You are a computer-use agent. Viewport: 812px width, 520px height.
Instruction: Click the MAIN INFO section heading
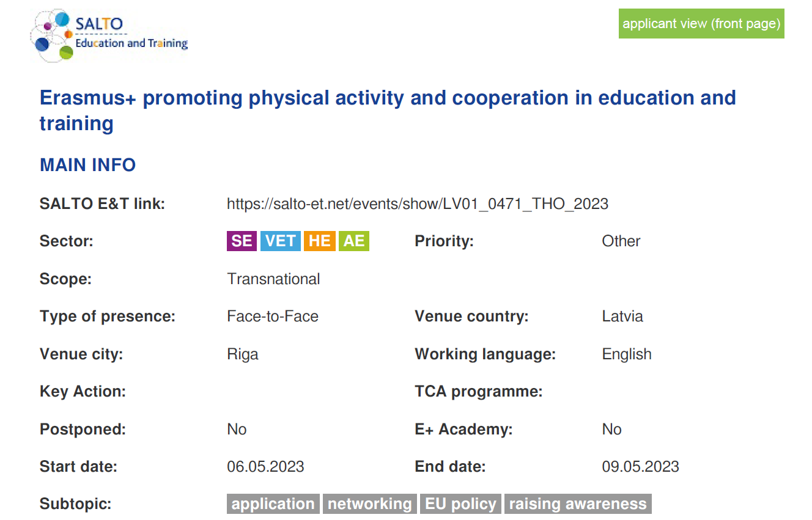(87, 165)
